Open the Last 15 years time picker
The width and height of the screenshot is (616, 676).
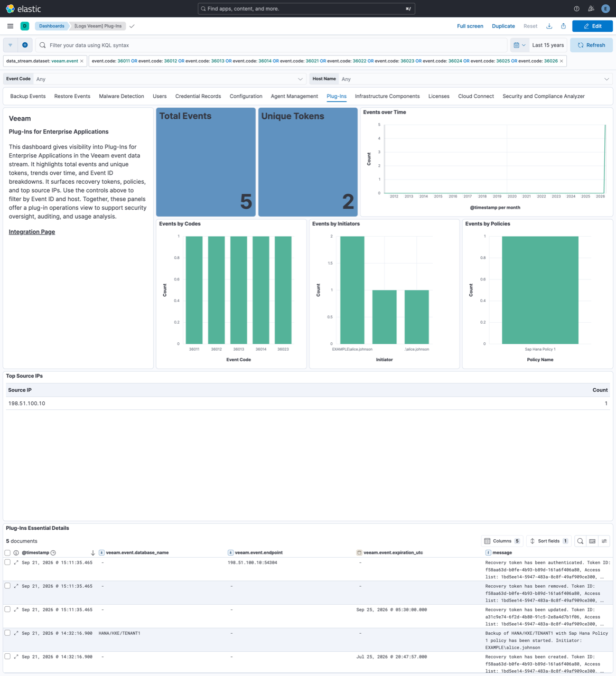pos(548,45)
